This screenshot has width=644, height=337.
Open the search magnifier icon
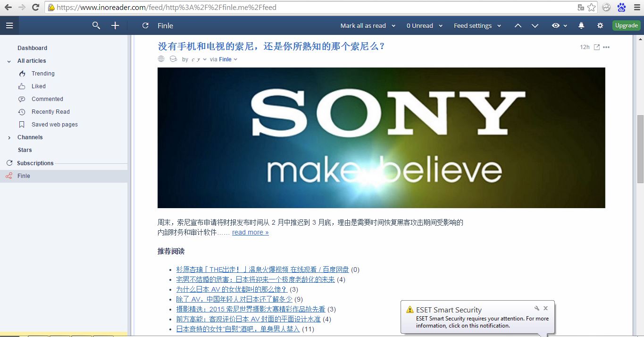coord(96,25)
